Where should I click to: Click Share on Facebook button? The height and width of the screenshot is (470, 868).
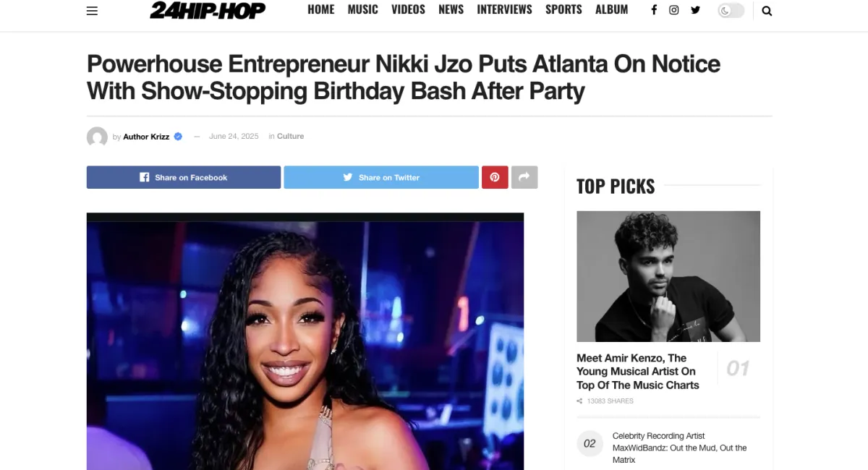(184, 177)
